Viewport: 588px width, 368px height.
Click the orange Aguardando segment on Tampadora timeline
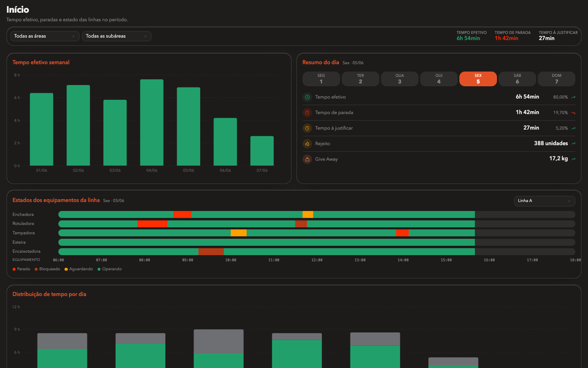238,233
